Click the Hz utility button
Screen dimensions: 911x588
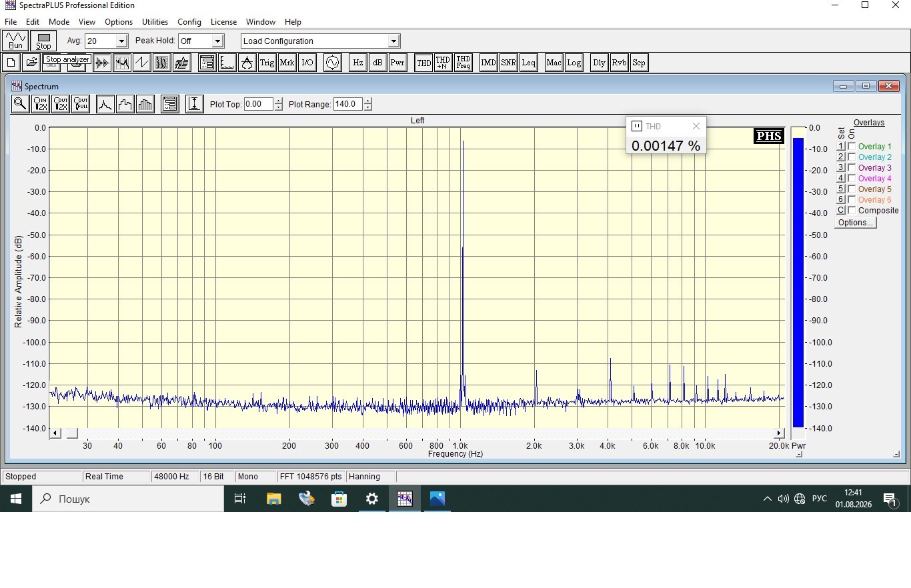358,63
